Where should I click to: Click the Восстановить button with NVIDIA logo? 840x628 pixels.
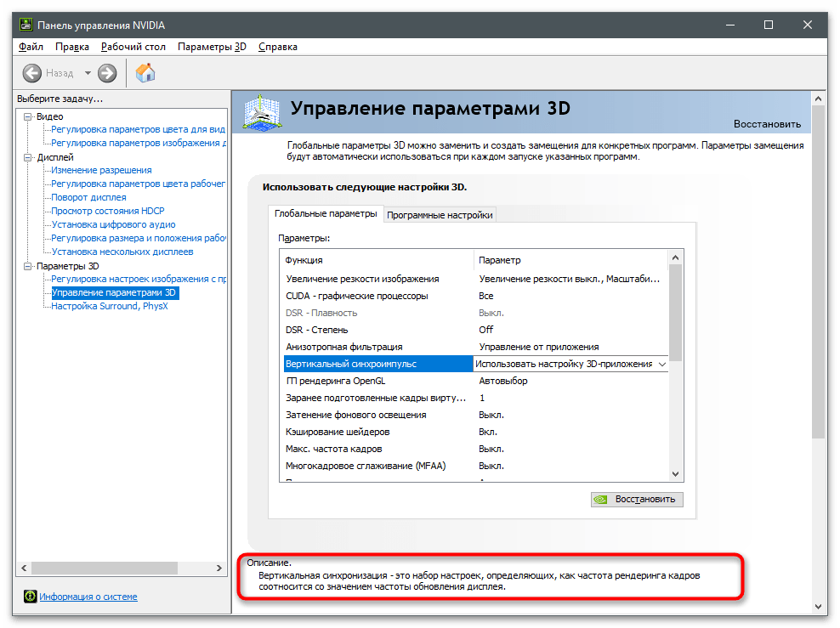pyautogui.click(x=637, y=499)
